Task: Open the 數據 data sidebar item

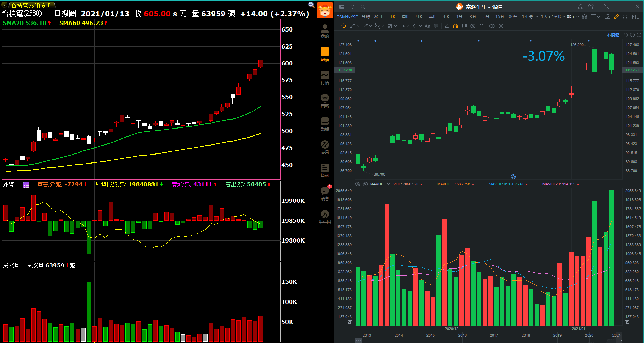Action: pyautogui.click(x=325, y=124)
